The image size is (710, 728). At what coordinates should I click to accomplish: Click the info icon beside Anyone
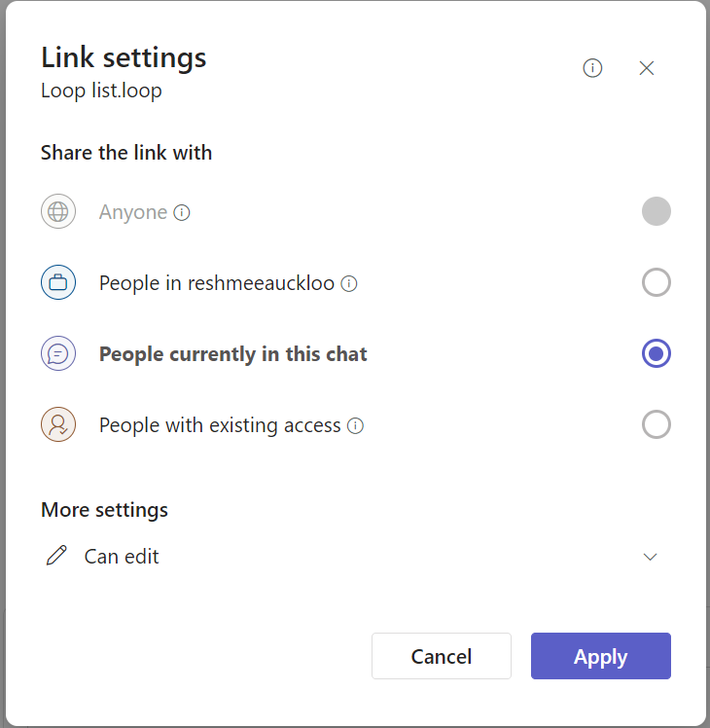point(182,212)
